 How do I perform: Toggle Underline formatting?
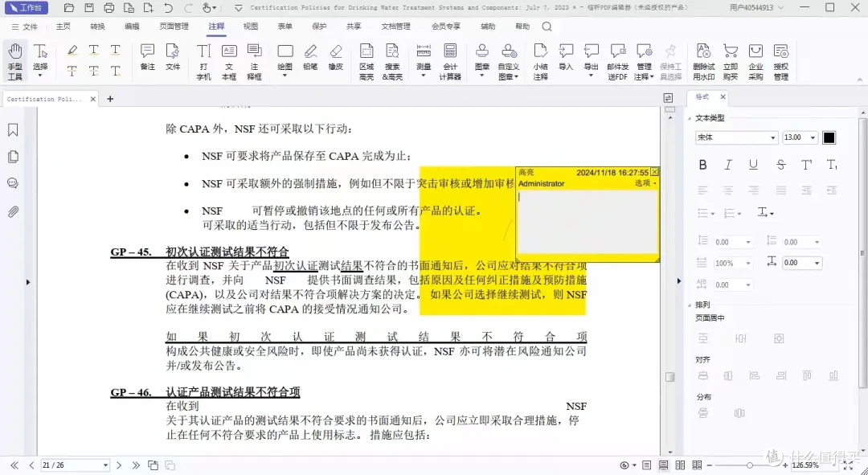pyautogui.click(x=753, y=165)
